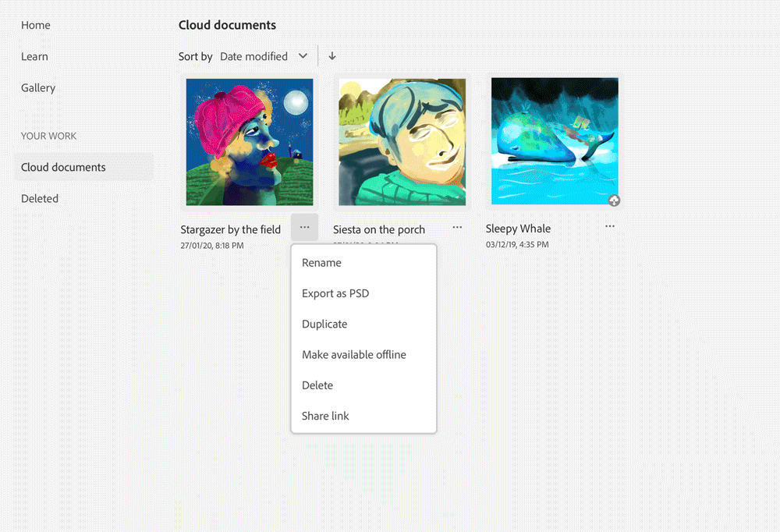Open the three-dot menu for Sleepy Whale
The image size is (780, 532).
click(610, 226)
